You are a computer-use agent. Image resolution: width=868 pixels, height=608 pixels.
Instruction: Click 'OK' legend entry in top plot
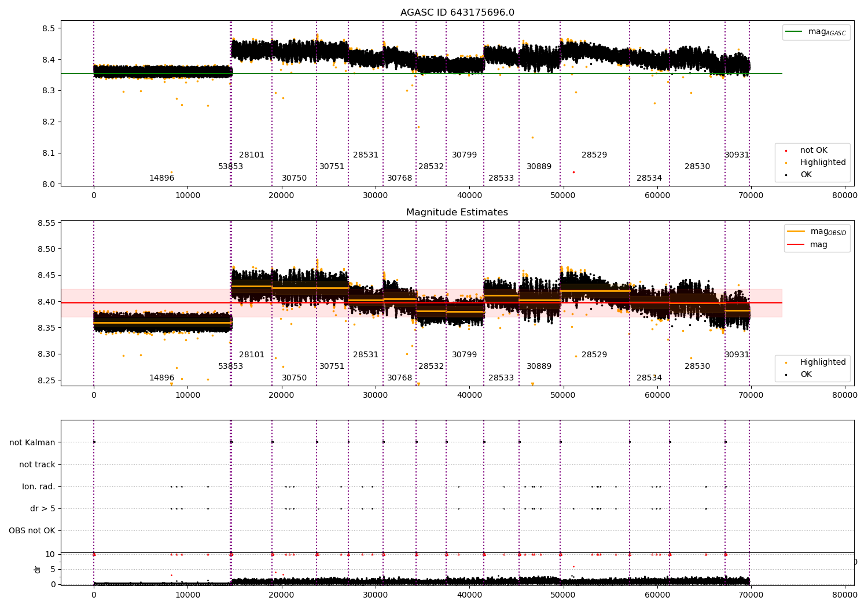point(799,175)
